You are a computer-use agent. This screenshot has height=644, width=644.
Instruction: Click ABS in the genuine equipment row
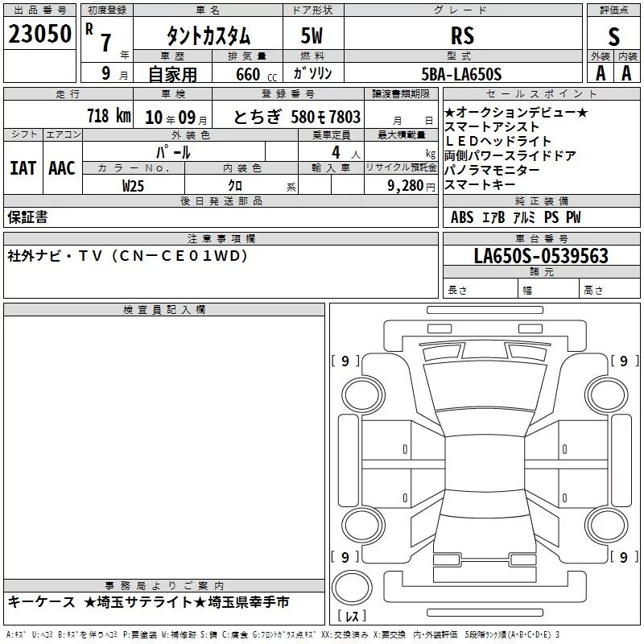click(x=462, y=217)
